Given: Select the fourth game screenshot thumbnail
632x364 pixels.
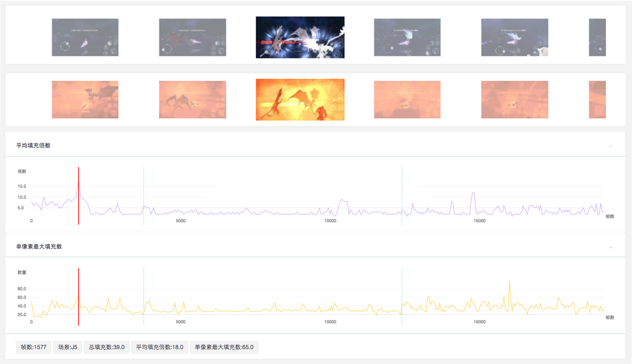Looking at the screenshot, I should click(x=407, y=37).
